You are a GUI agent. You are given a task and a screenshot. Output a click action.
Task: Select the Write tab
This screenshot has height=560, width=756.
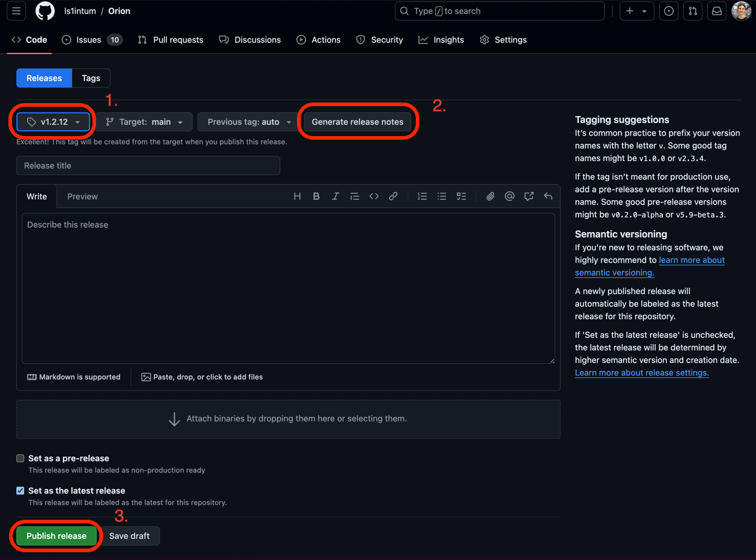[x=37, y=196]
